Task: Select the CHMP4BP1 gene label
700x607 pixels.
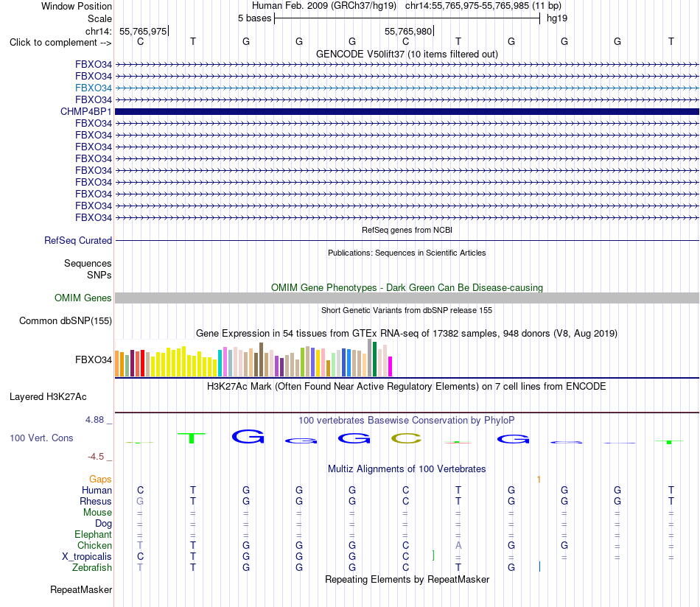Action: (85, 111)
